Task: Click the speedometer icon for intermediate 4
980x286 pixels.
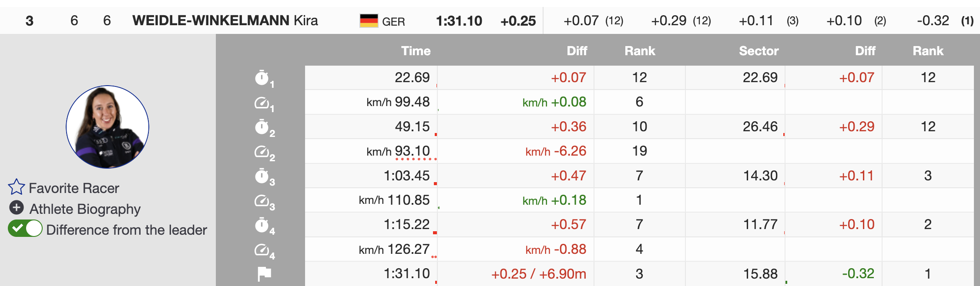Action: (262, 250)
